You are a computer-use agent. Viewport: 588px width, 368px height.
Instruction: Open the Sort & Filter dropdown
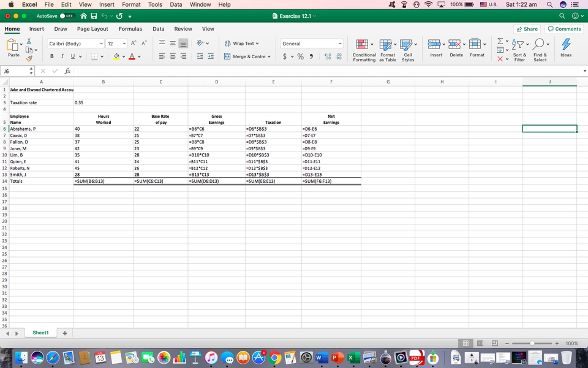(x=520, y=50)
